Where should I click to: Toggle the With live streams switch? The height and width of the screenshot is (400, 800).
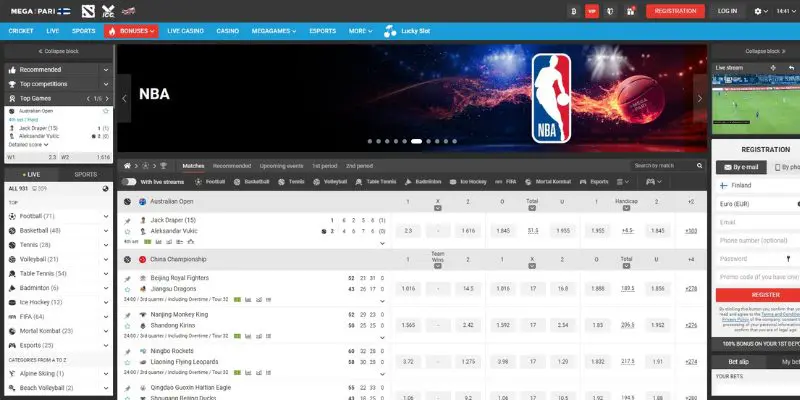tap(129, 182)
